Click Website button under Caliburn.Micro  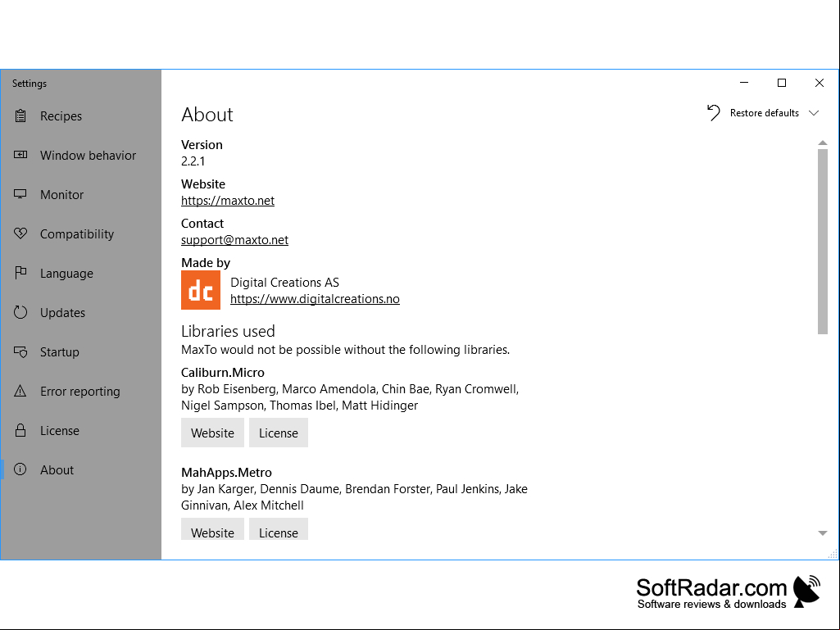[212, 433]
